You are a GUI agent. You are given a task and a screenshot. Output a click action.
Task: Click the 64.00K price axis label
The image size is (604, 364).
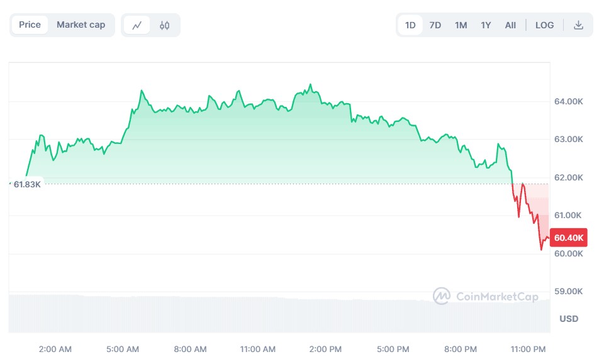coord(568,102)
